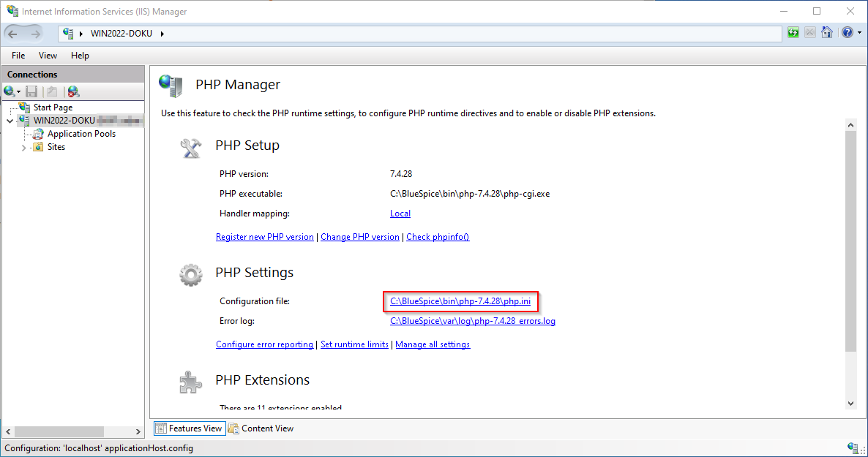Viewport: 868px width, 457px height.
Task: Click the PHP executable path php-cgi.exe
Action: click(x=470, y=194)
